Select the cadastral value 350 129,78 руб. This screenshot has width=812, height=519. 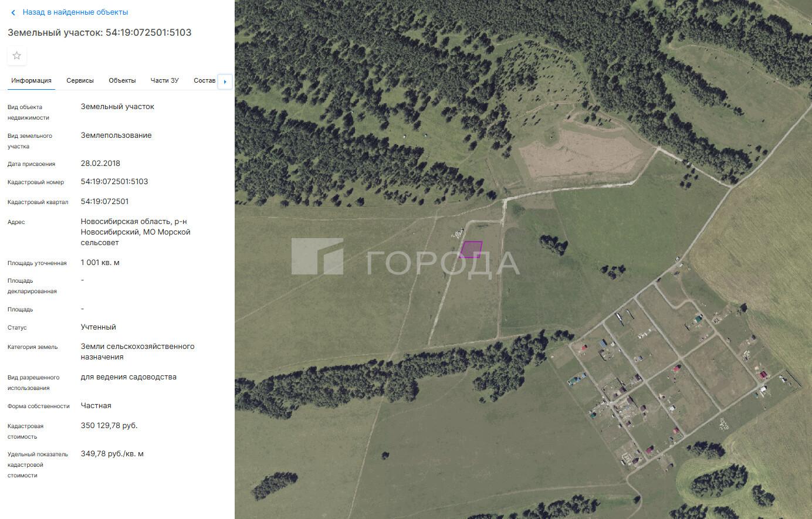click(109, 426)
